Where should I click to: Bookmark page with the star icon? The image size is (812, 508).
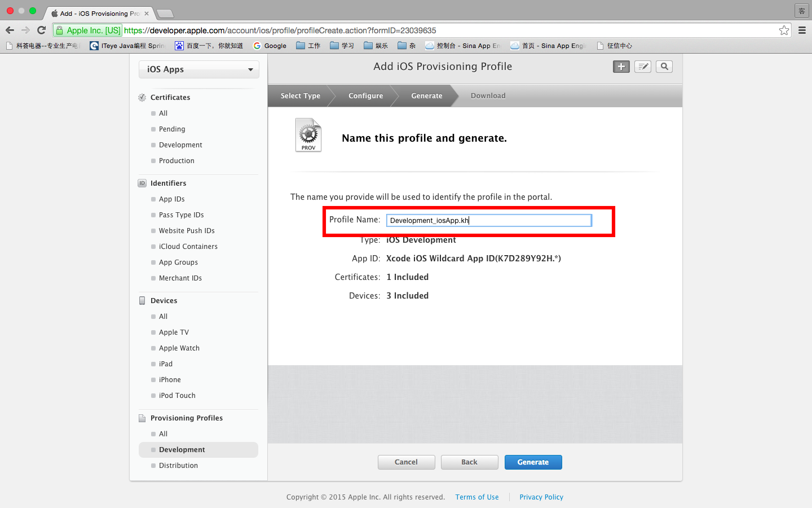click(784, 30)
